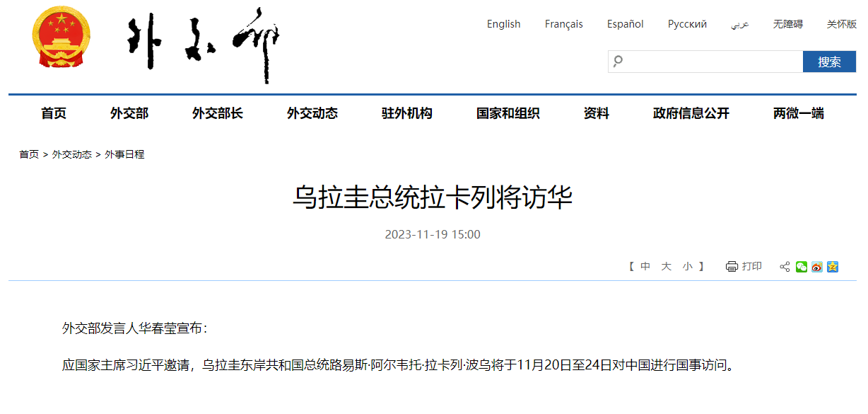Click the printer icon
The height and width of the screenshot is (414, 868).
click(x=732, y=267)
